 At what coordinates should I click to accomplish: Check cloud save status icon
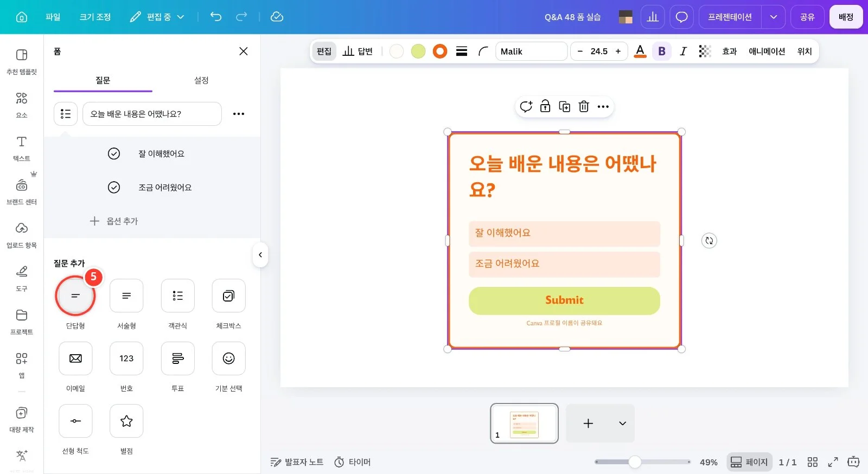point(277,17)
